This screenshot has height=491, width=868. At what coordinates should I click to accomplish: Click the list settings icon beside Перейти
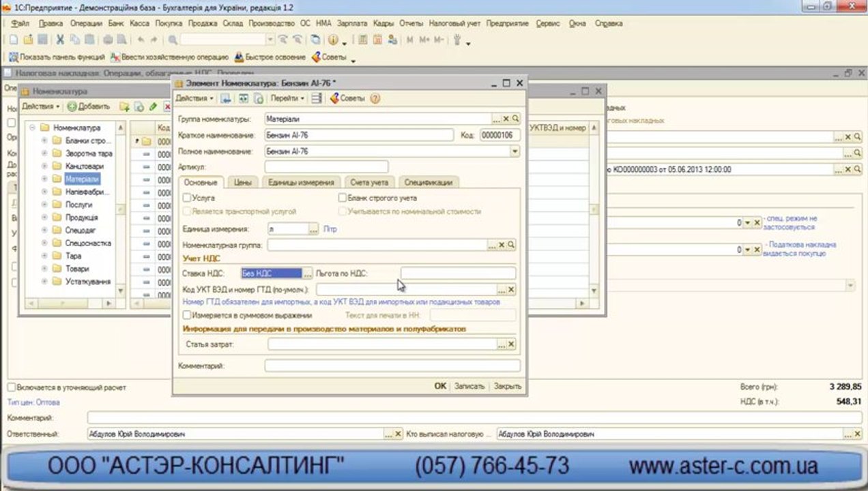317,98
